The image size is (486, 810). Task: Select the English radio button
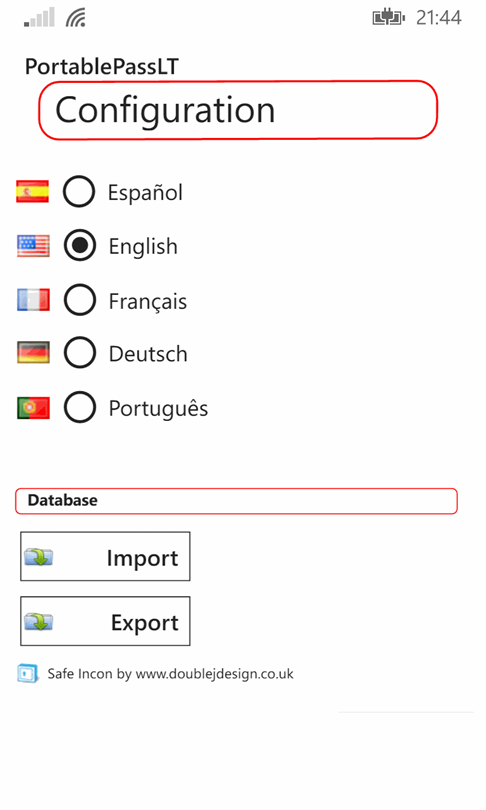click(x=80, y=245)
